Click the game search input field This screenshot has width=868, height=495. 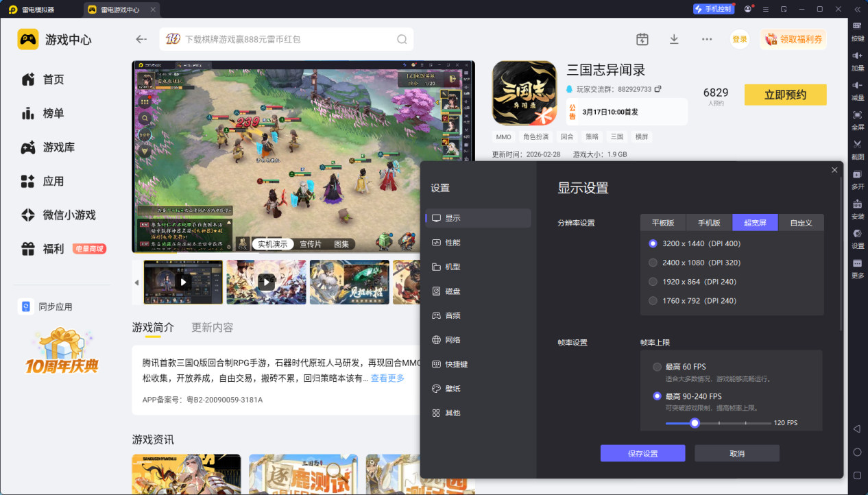(x=288, y=40)
